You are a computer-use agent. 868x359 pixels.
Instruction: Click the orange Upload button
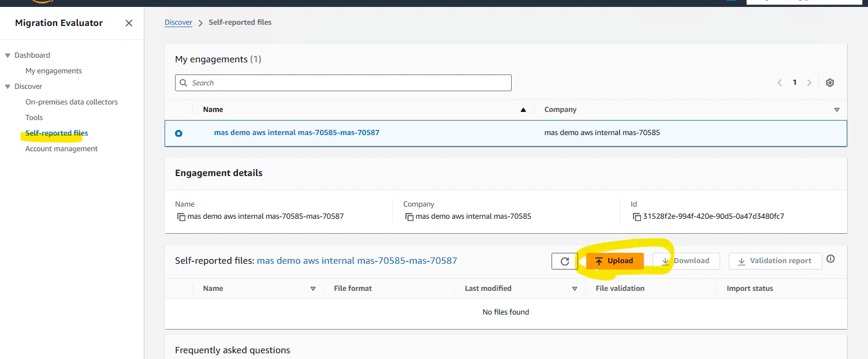coord(615,261)
